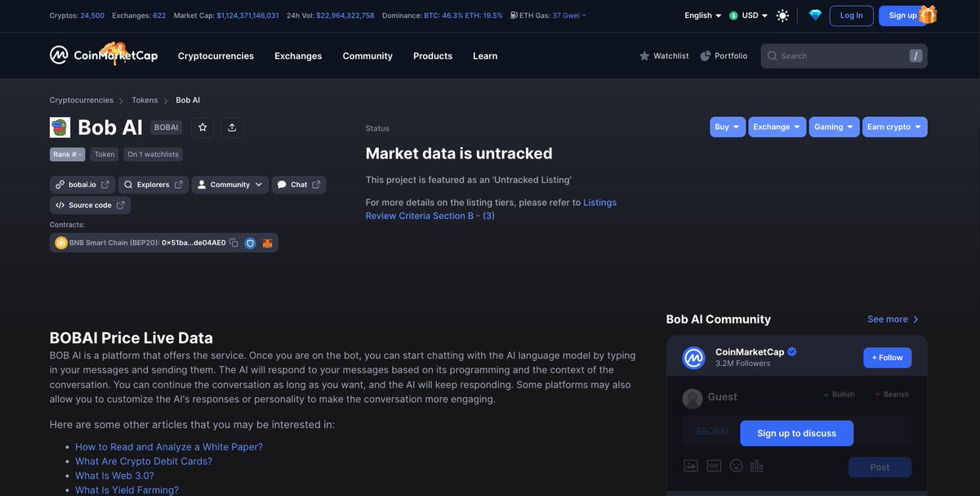Image resolution: width=980 pixels, height=496 pixels.
Task: Click the CoinMarketCap community avatar
Action: (693, 357)
